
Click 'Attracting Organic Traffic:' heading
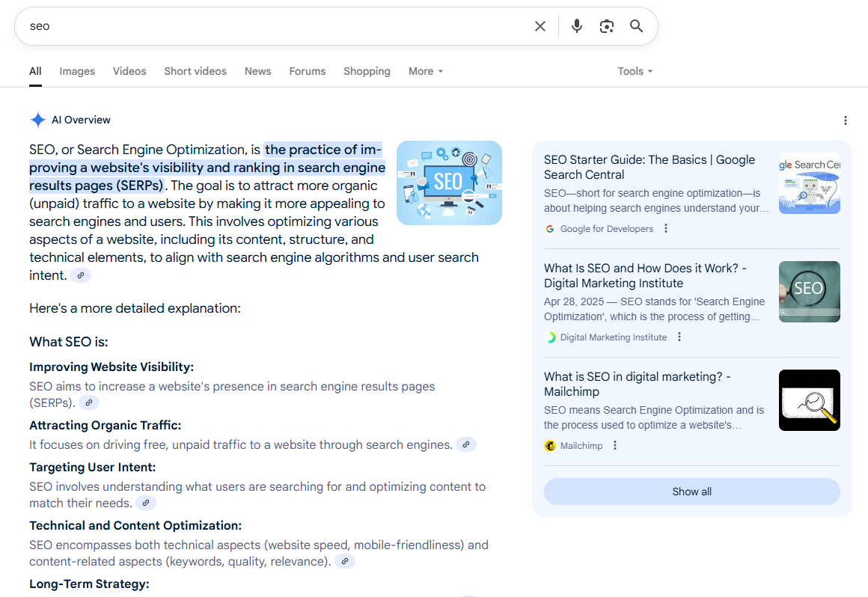click(x=106, y=425)
